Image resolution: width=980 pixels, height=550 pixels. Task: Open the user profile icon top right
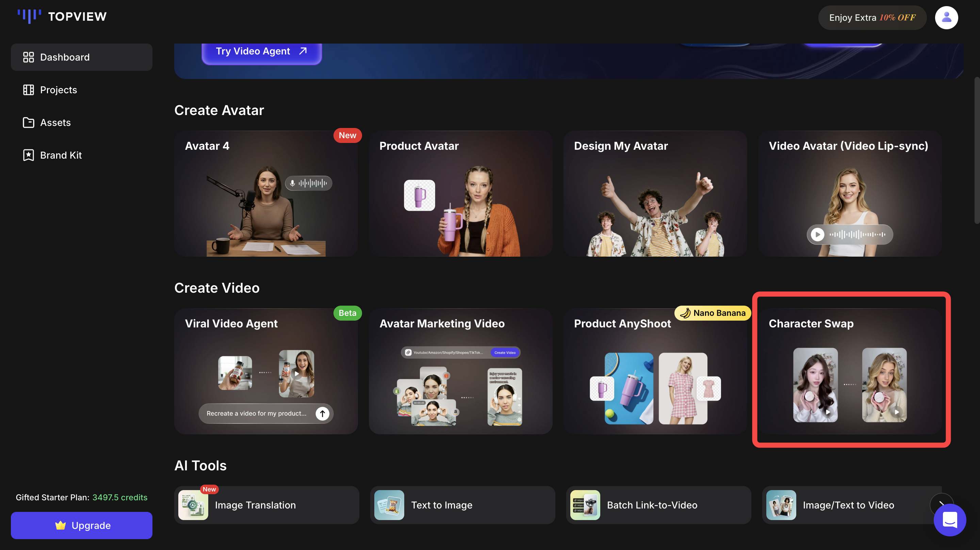coord(947,17)
